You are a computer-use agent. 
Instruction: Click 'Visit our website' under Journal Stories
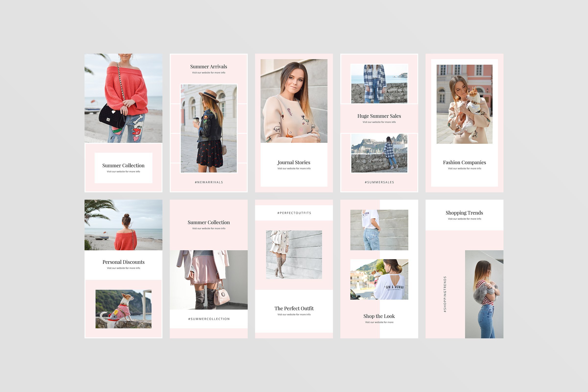294,169
